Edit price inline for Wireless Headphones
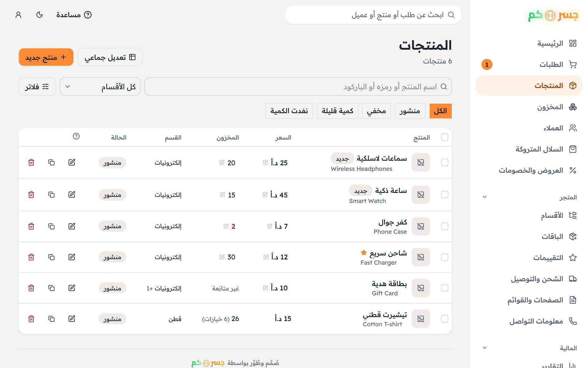Screen dimensions: 588x368 (266, 162)
